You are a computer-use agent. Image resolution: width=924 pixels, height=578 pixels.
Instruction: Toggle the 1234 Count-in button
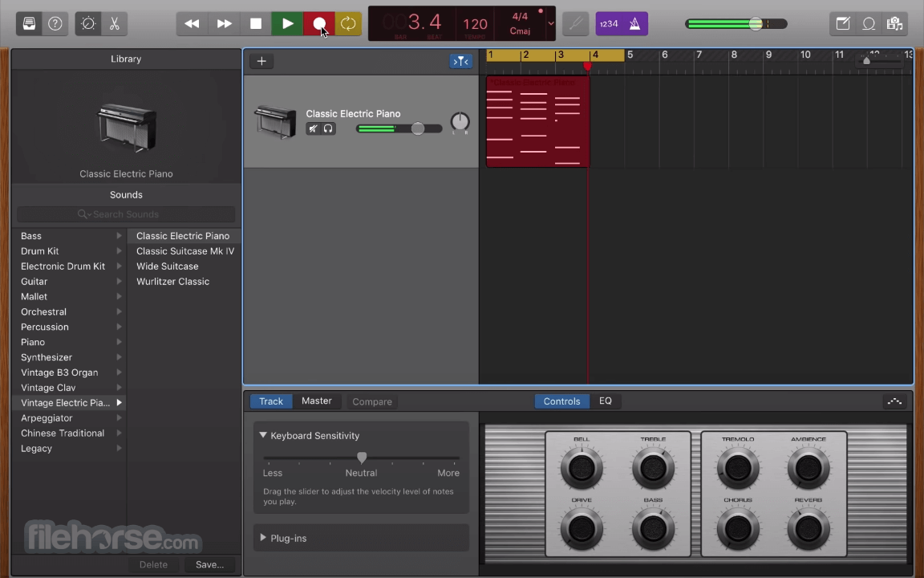tap(609, 23)
